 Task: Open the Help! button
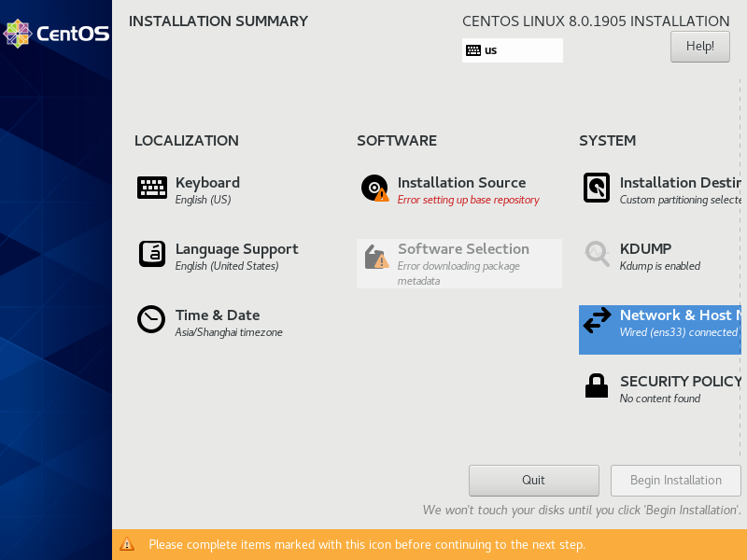(699, 46)
